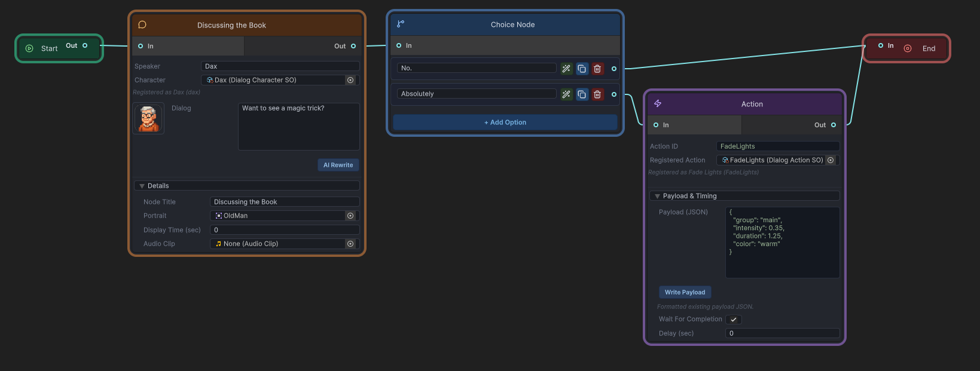980x371 pixels.
Task: Click output port of 'No.' option
Action: [x=614, y=69]
